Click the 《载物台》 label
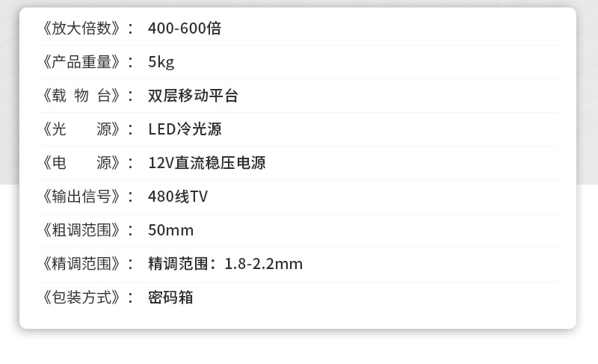Viewport: 598px width, 364px height. click(x=81, y=96)
